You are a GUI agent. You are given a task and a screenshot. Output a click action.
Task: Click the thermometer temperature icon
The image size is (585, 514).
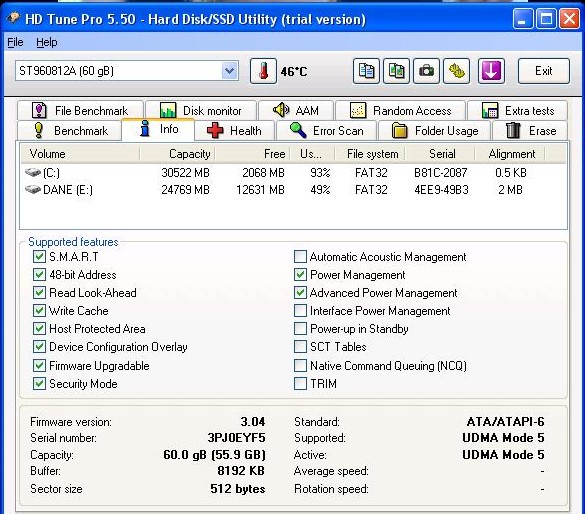click(x=263, y=71)
